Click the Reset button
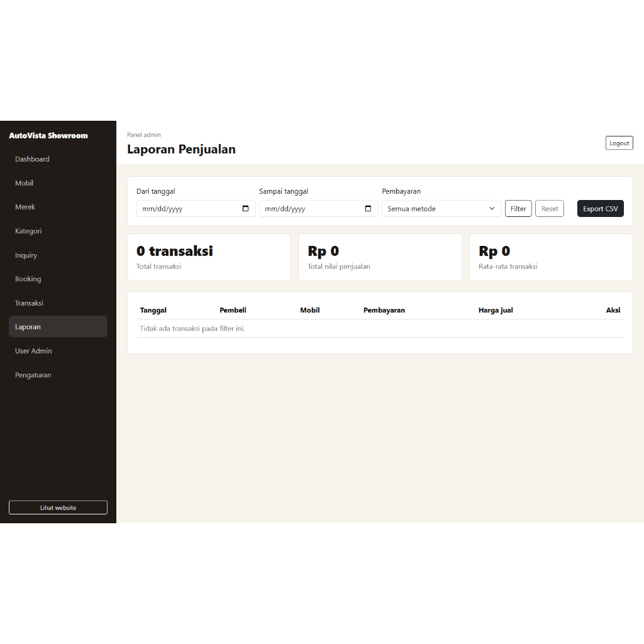 [550, 209]
